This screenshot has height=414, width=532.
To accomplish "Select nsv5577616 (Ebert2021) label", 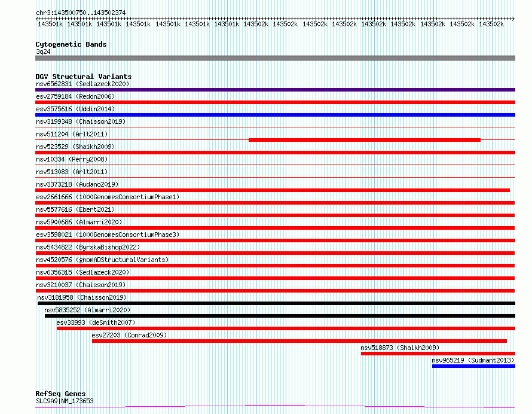I will point(75,209).
